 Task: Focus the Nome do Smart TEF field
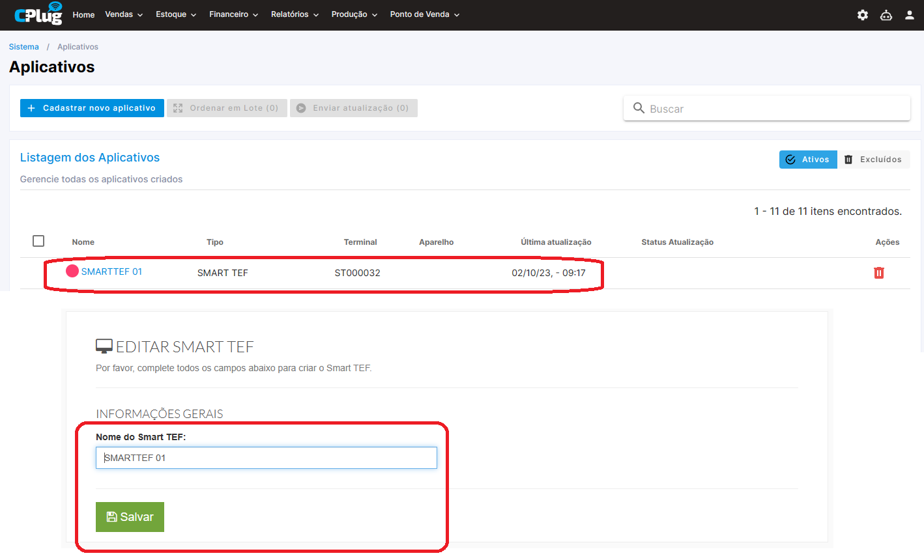(x=267, y=458)
